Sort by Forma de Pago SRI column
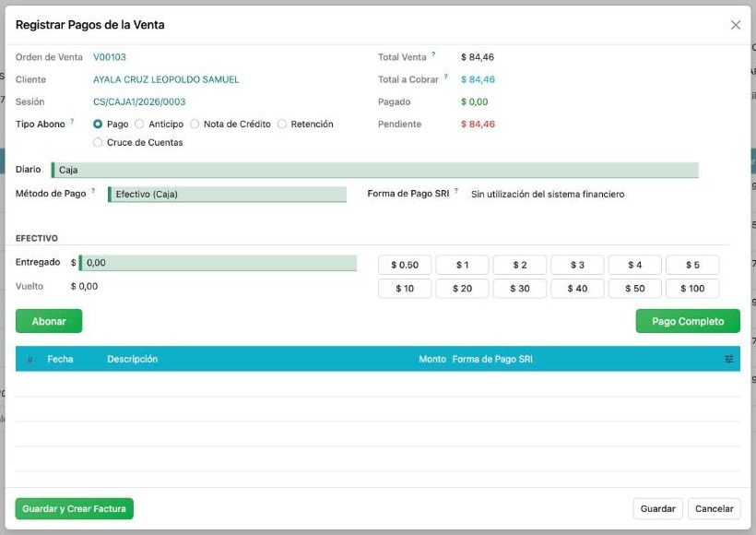The image size is (756, 535). [492, 359]
